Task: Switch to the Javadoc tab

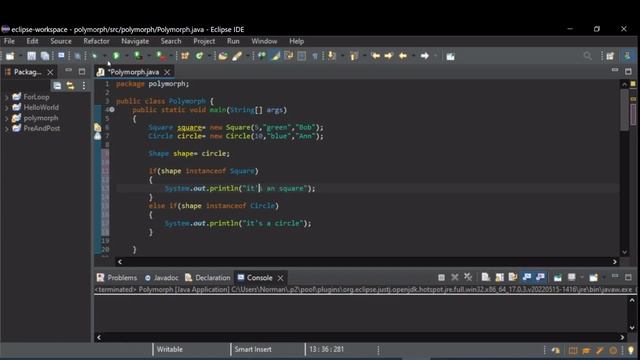Action: 162,278
